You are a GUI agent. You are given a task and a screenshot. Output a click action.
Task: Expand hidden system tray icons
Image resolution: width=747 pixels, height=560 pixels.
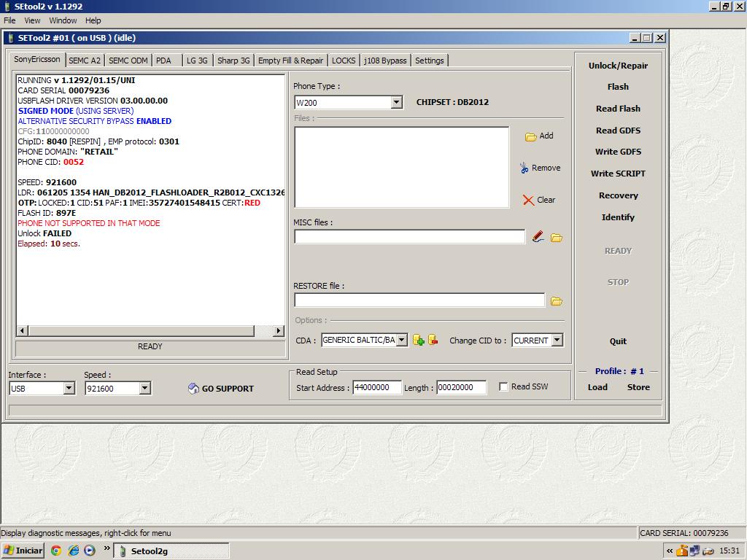coord(670,551)
